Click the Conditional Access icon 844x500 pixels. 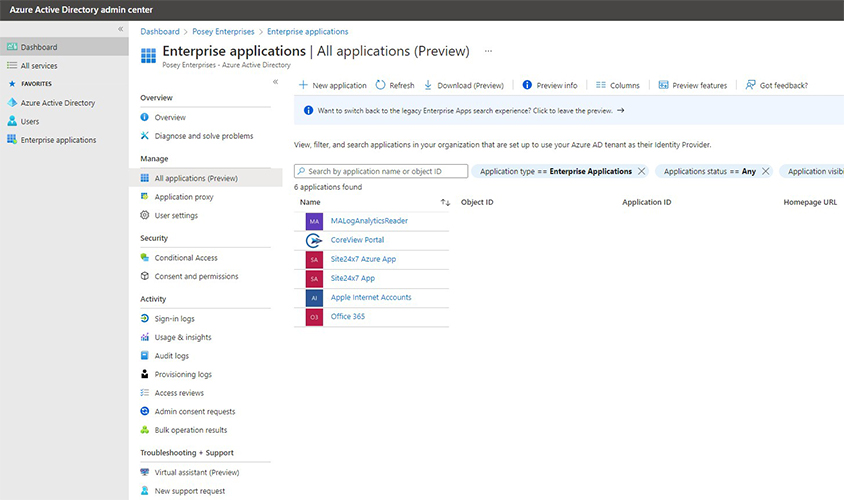(x=144, y=257)
